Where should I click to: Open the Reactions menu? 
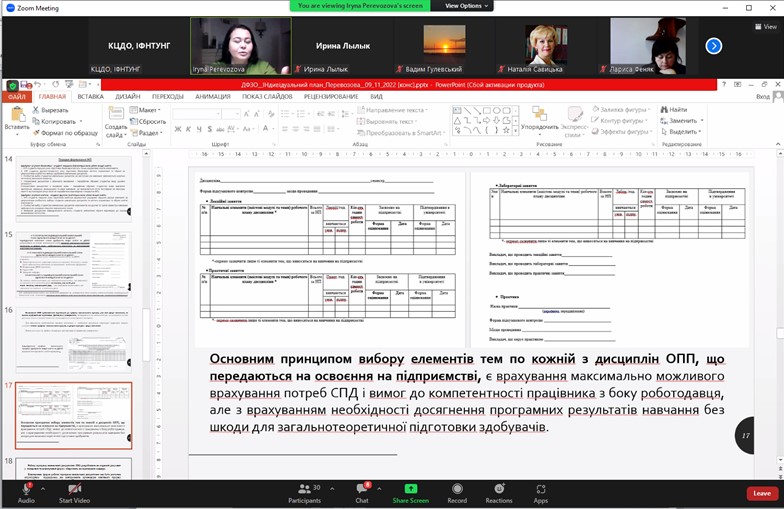pos(498,489)
